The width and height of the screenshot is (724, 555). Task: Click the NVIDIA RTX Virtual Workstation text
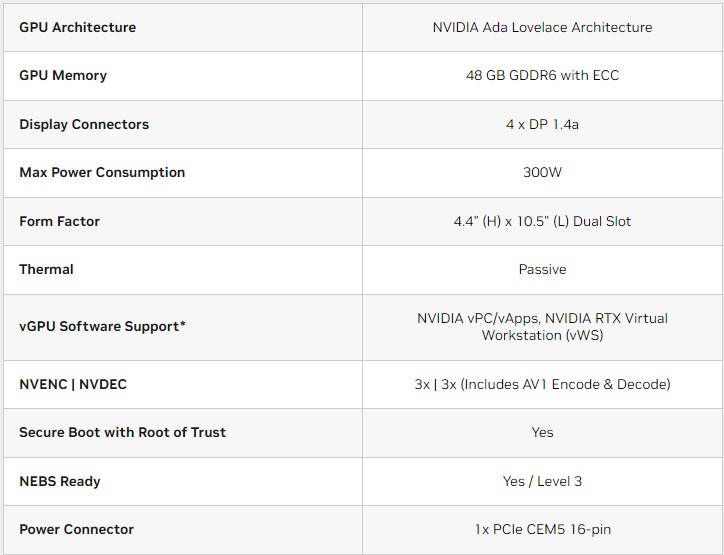tap(542, 327)
